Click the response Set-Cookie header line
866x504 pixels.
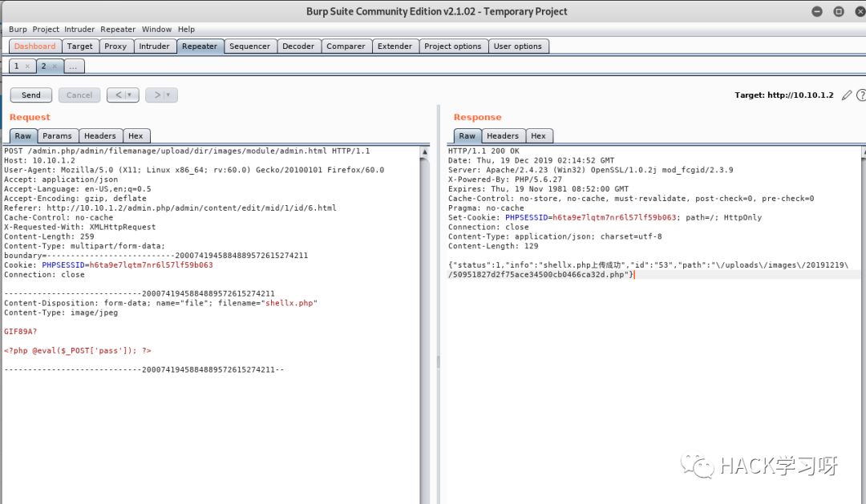(x=605, y=217)
